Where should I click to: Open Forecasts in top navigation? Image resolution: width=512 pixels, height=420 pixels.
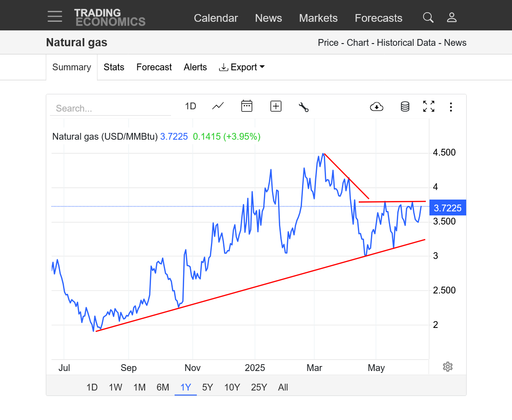[x=379, y=18]
